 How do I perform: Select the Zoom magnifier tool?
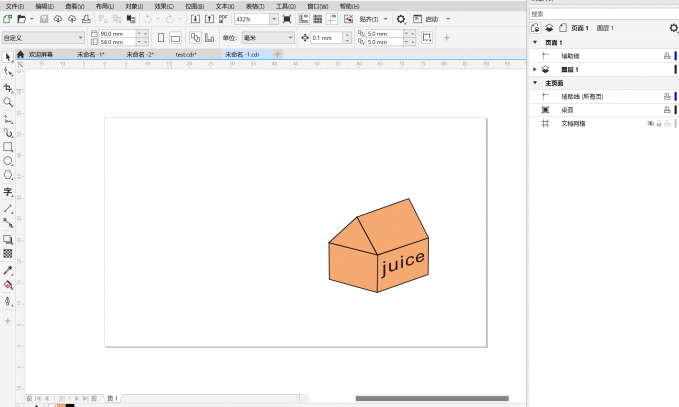pos(8,102)
